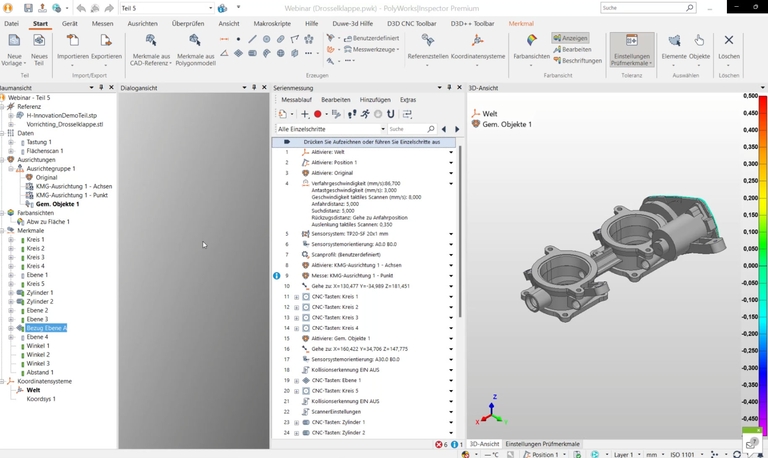Click Beschriftungen in the Farbansicht group
Viewport: 768px width, 458px height.
pos(577,60)
